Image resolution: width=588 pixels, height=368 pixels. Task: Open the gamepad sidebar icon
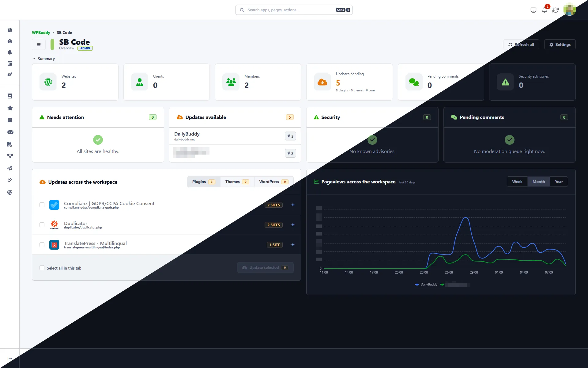click(10, 132)
